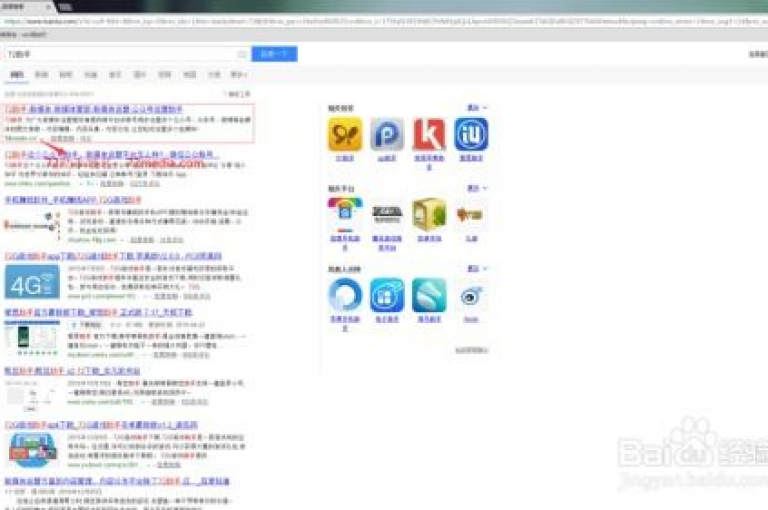
Task: Open the first search result title in red box
Action: pos(94,109)
